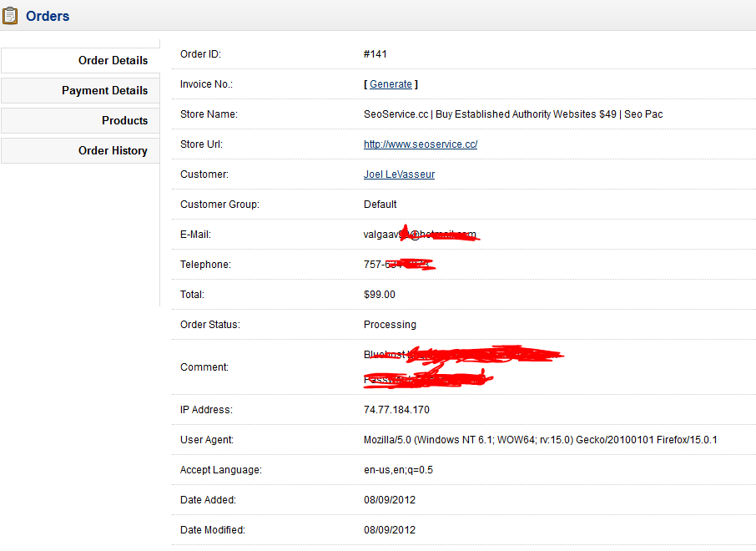Click the user agent string text
Image resolution: width=756 pixels, height=551 pixels.
540,439
